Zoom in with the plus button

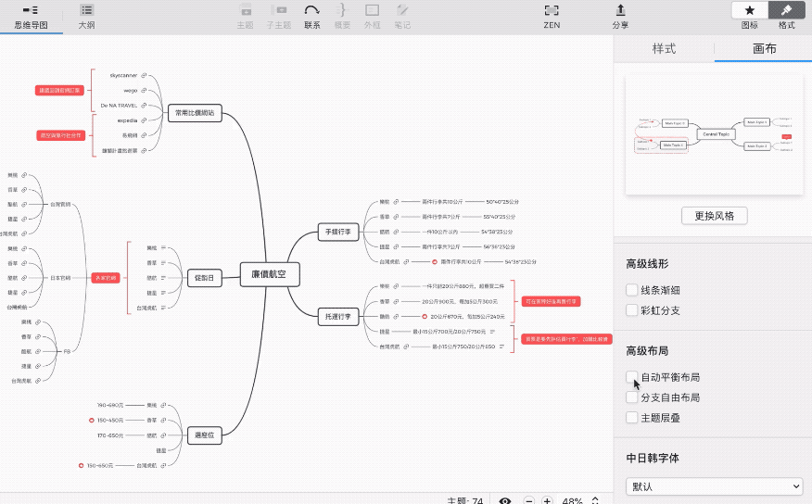pyautogui.click(x=547, y=500)
